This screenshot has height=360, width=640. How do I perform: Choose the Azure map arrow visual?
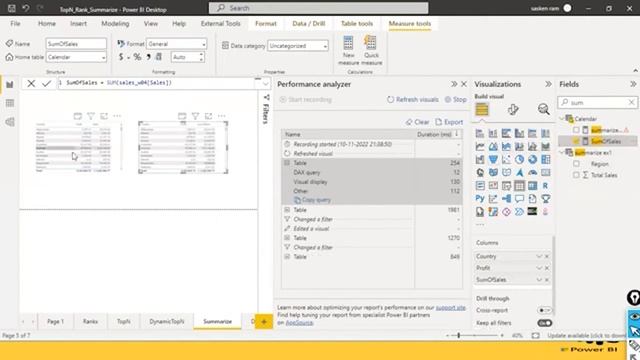tap(519, 173)
